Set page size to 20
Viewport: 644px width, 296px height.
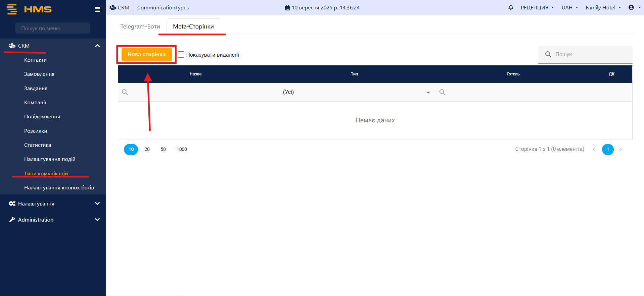point(147,150)
